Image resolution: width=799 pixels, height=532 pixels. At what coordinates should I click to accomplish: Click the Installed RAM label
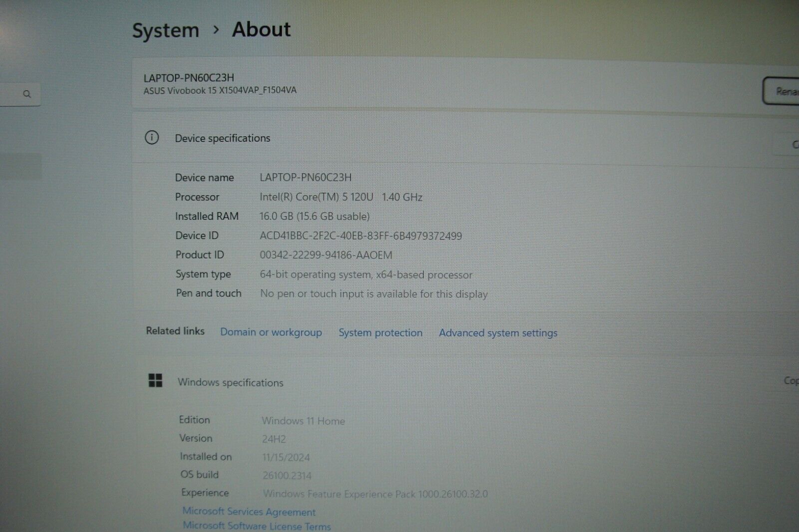(x=207, y=216)
